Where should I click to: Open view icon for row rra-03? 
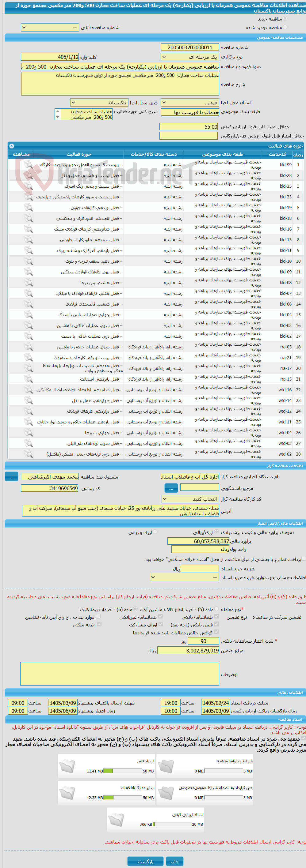coord(28,347)
